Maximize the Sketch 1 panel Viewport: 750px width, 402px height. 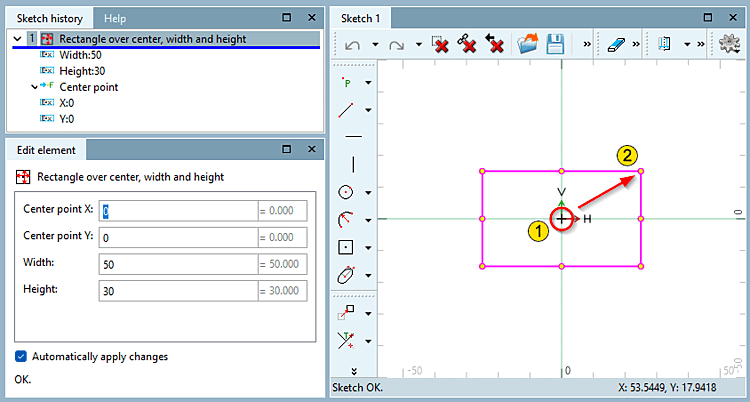click(x=708, y=18)
